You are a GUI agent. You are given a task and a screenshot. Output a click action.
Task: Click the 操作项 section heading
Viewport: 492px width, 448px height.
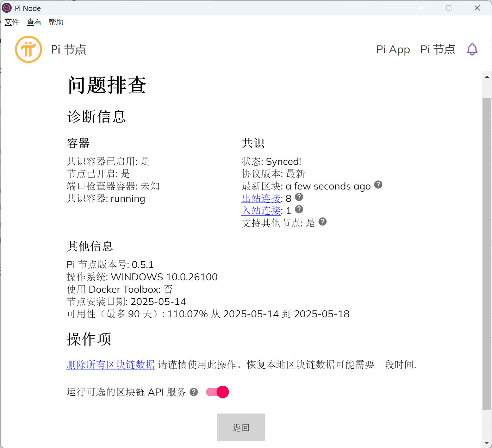point(89,339)
